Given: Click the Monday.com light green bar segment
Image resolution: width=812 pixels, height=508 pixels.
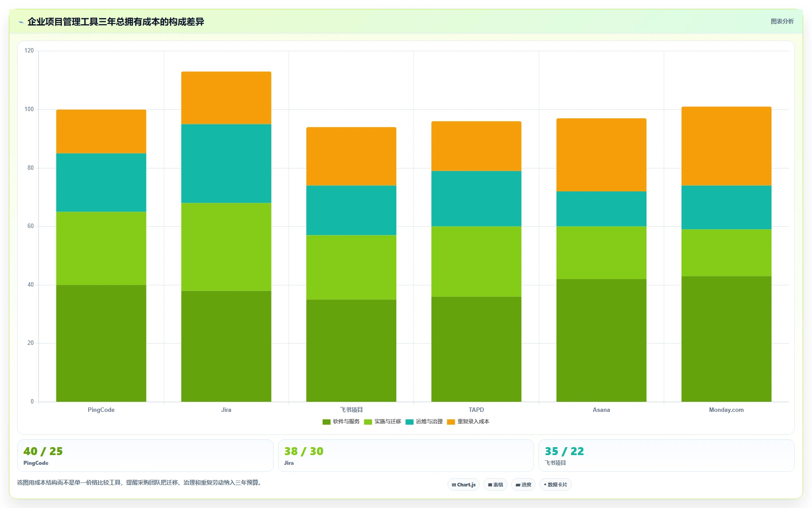Looking at the screenshot, I should click(x=726, y=253).
